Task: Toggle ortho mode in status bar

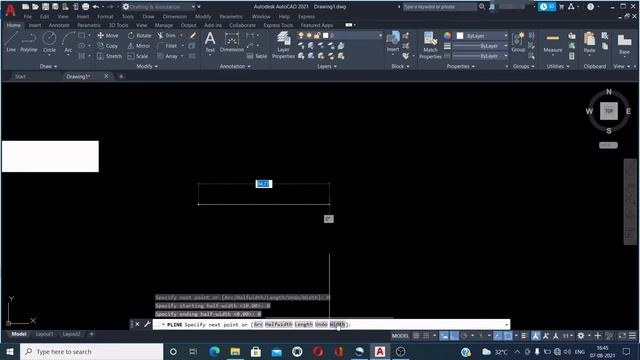Action: pos(454,336)
